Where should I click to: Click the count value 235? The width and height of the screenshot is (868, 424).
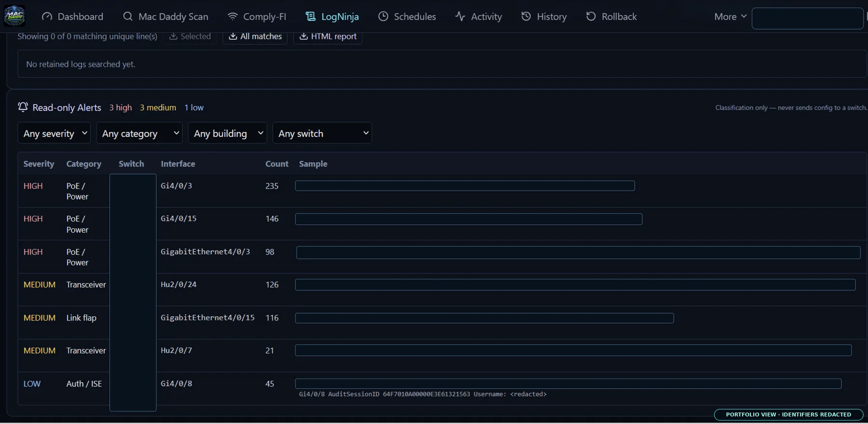[272, 186]
